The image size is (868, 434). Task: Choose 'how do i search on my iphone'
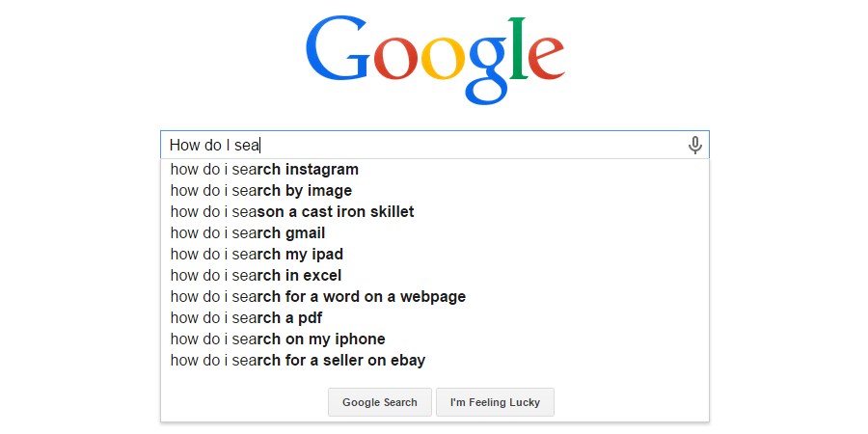(x=435, y=339)
